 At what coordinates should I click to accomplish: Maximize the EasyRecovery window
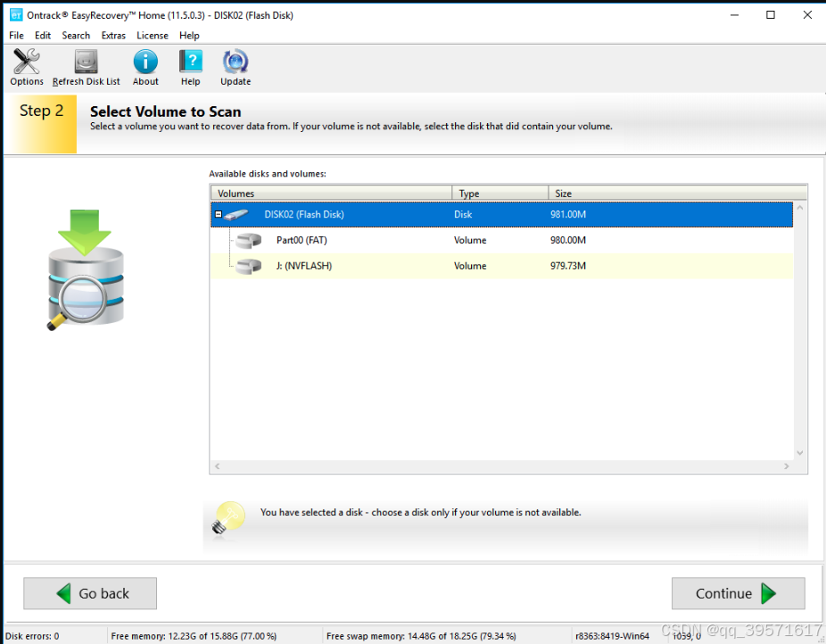770,15
